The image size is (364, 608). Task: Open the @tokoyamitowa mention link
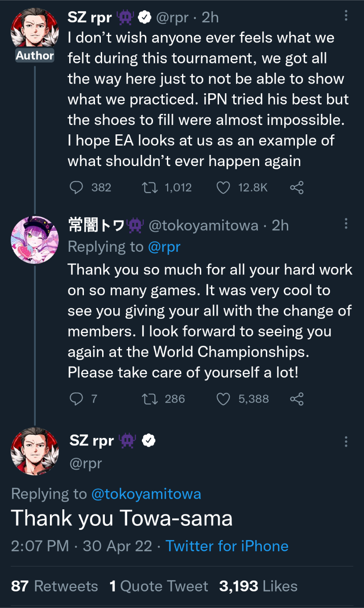click(x=146, y=494)
